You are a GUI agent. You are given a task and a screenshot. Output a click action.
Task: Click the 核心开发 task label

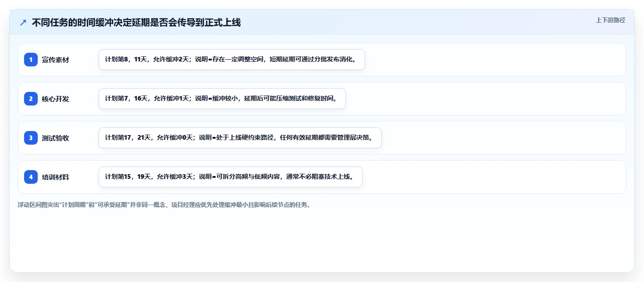point(55,99)
